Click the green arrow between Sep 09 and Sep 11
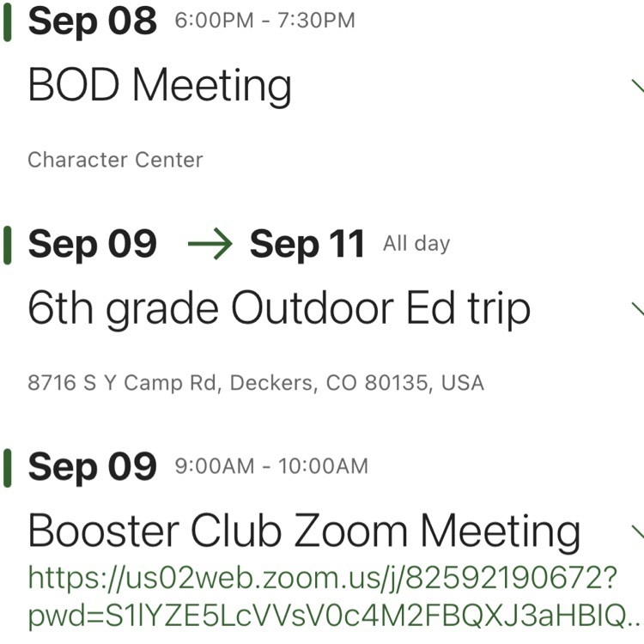 [210, 244]
